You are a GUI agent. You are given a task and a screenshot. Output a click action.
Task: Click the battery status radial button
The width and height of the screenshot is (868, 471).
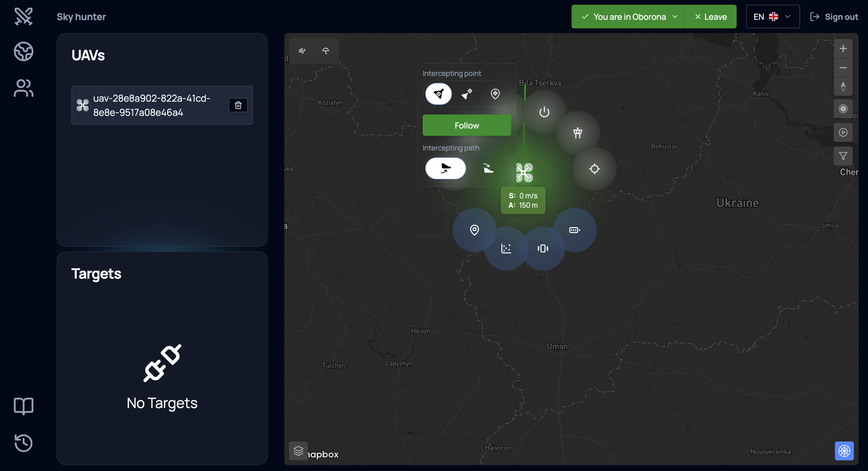(x=575, y=230)
